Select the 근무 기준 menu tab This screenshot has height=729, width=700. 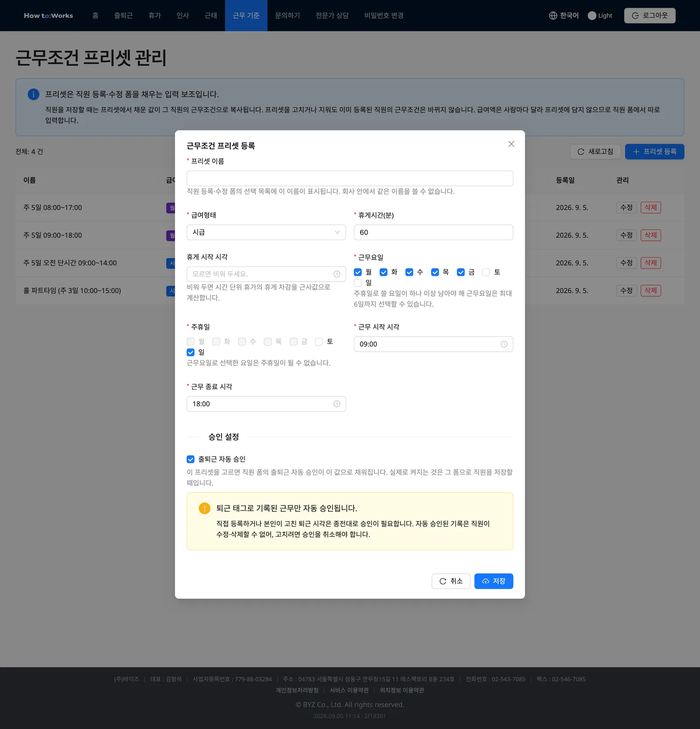coord(246,16)
